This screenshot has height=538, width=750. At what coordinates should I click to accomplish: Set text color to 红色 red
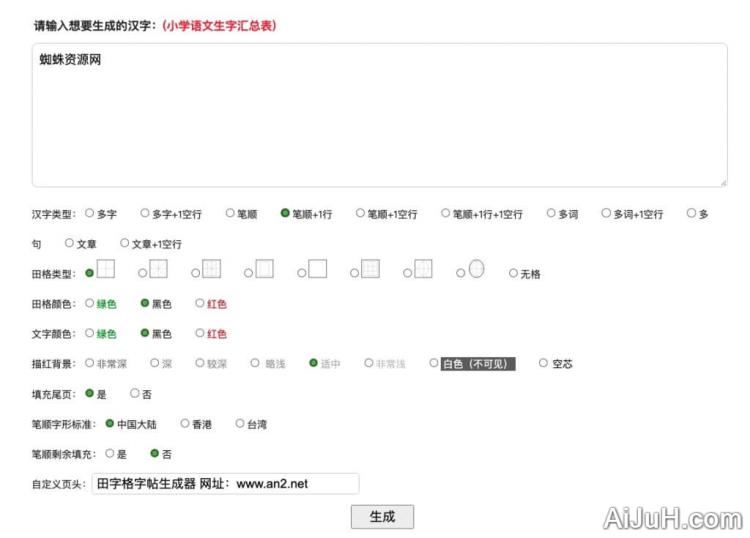pos(200,334)
